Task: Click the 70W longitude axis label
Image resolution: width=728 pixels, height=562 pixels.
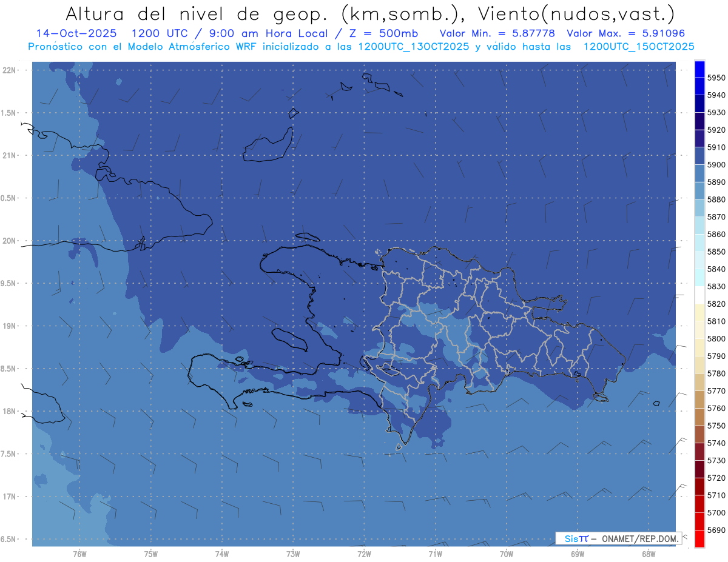Action: [507, 554]
